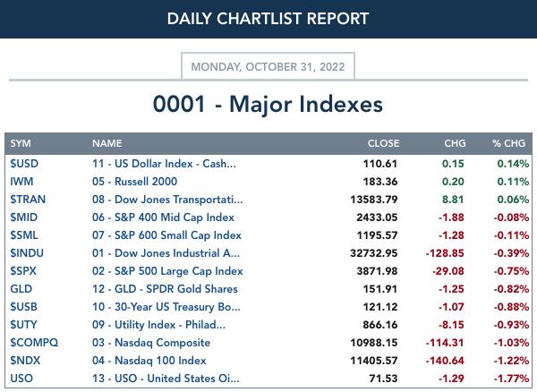This screenshot has height=392, width=537.
Task: Select the $MID symbol
Action: [23, 217]
